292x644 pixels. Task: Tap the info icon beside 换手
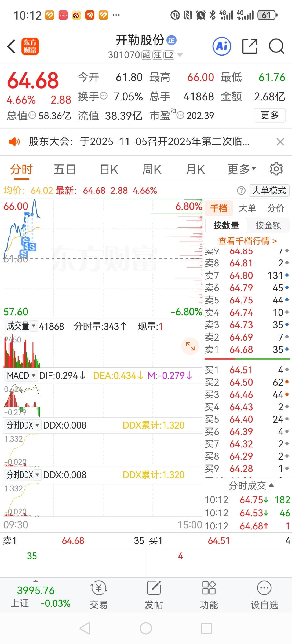click(104, 96)
